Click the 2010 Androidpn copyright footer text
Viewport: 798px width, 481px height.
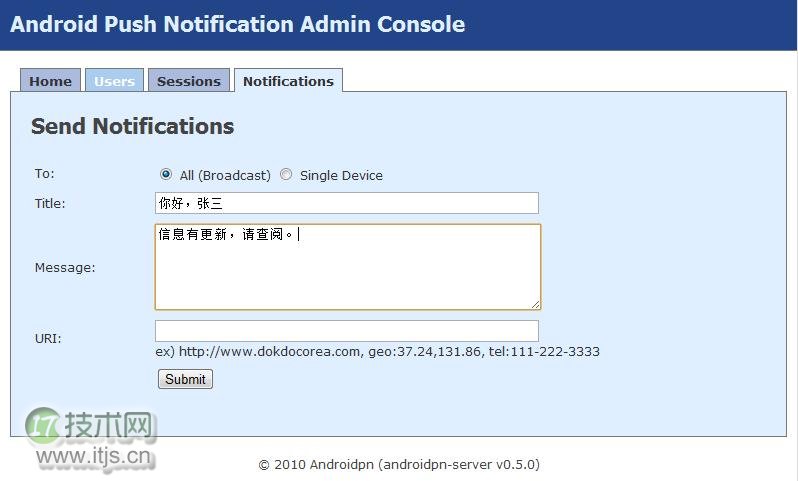click(399, 464)
